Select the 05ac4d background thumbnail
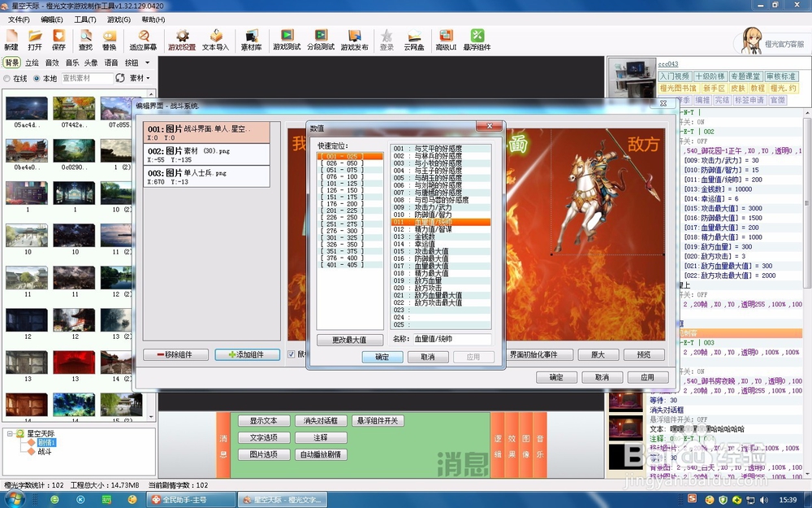The height and width of the screenshot is (508, 812). point(27,108)
